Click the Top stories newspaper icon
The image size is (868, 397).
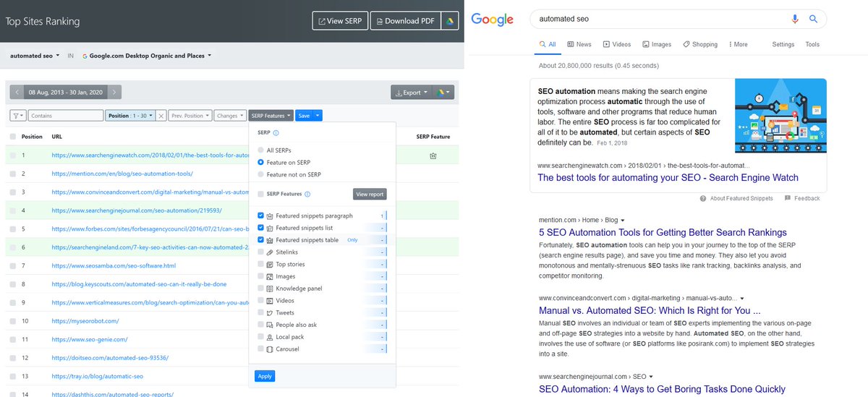point(270,265)
